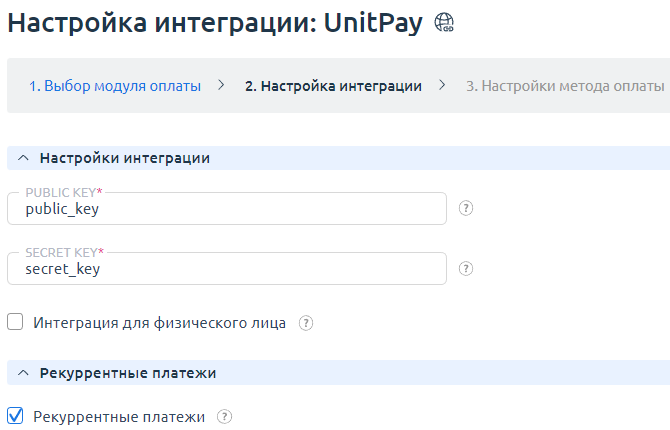Click the arrow separator after step 2
The image size is (670, 430).
(442, 86)
